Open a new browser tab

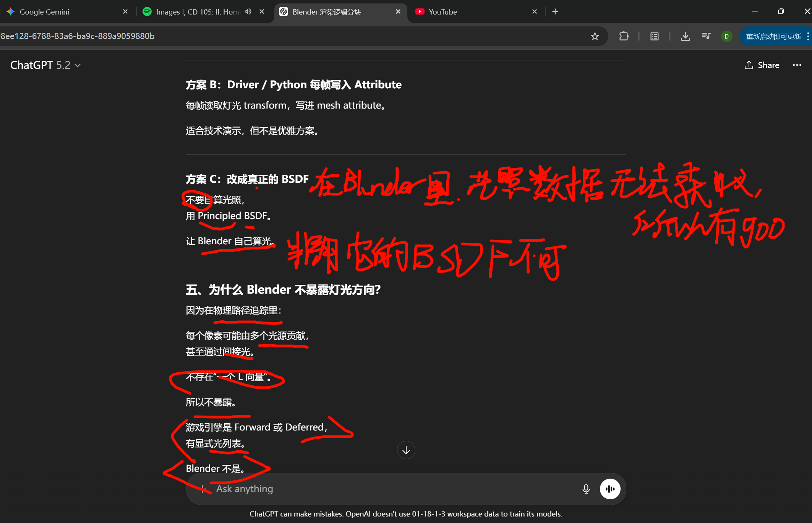(555, 12)
